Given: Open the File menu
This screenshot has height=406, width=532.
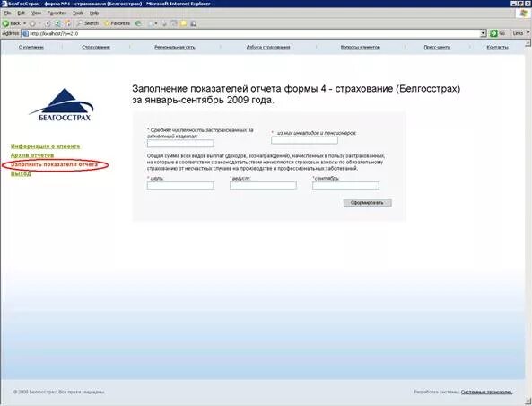Looking at the screenshot, I should (x=7, y=13).
